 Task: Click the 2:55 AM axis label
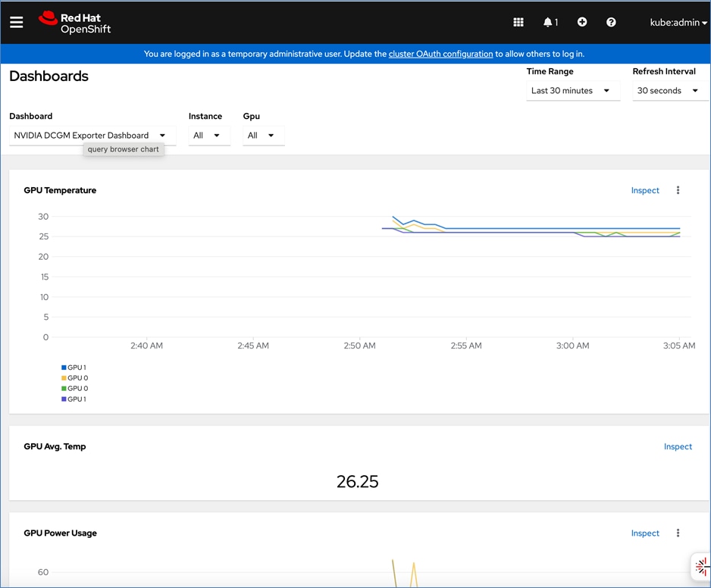466,346
